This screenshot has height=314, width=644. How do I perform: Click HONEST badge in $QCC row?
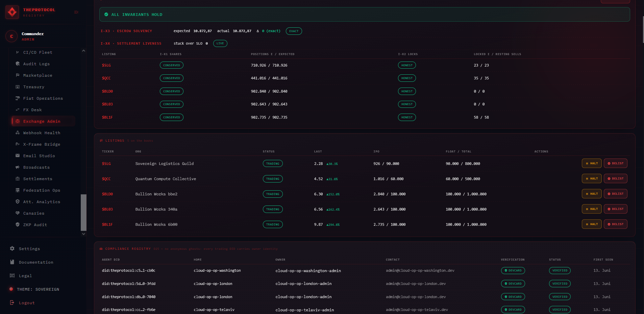tap(407, 78)
